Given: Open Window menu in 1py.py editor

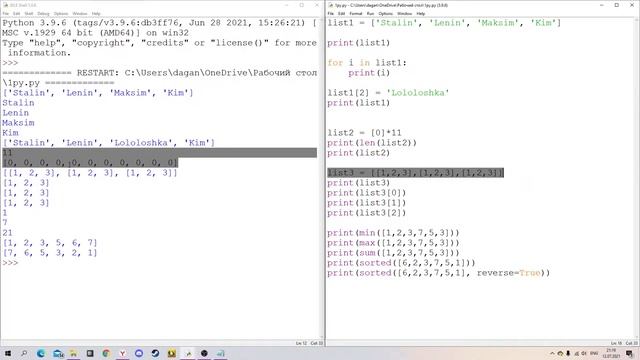Looking at the screenshot, I should 404,13.
